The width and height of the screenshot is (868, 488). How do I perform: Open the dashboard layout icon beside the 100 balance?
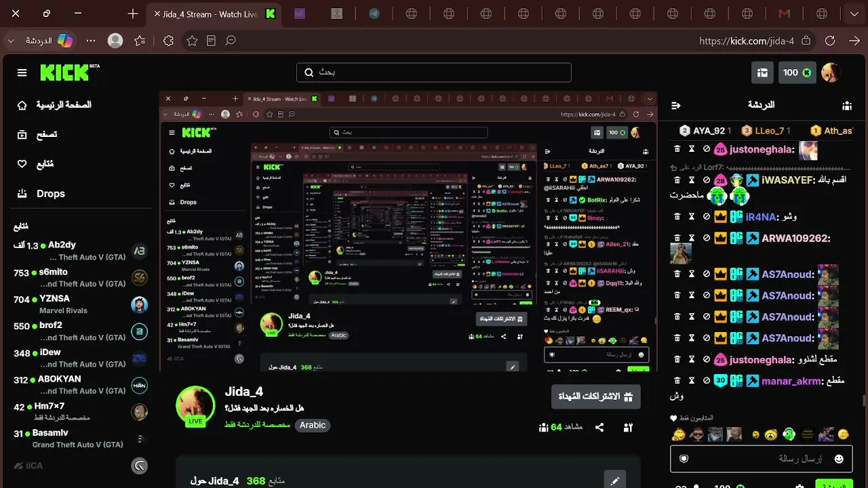coord(763,73)
